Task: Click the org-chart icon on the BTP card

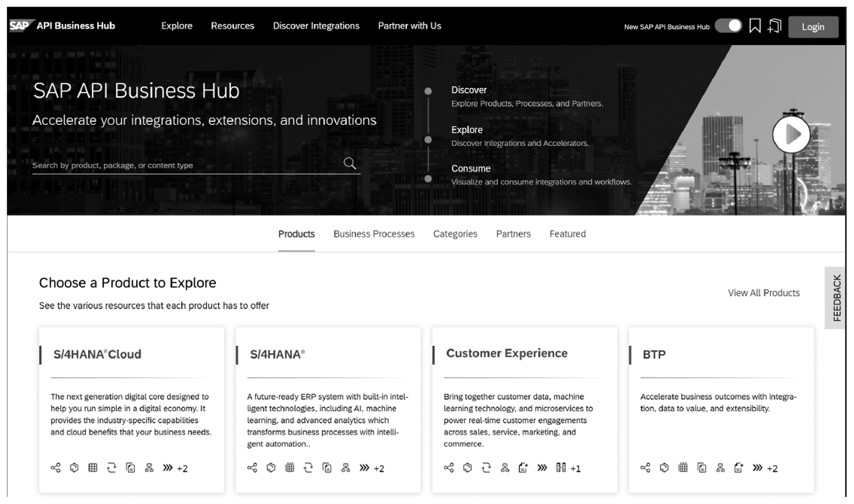Action: 720,467
